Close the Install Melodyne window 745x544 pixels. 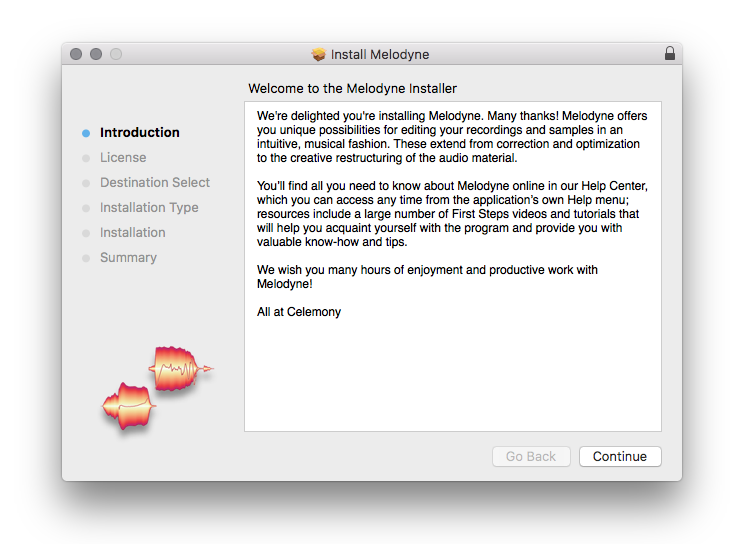pos(76,54)
